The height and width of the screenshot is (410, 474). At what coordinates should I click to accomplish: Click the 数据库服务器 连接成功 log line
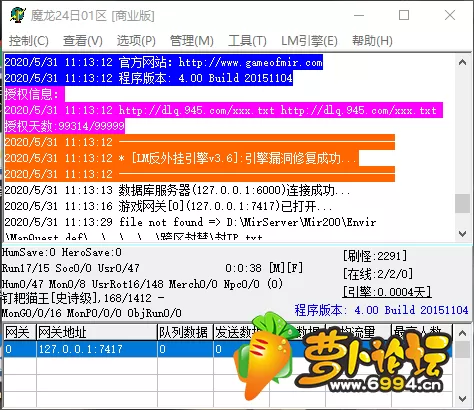click(177, 190)
